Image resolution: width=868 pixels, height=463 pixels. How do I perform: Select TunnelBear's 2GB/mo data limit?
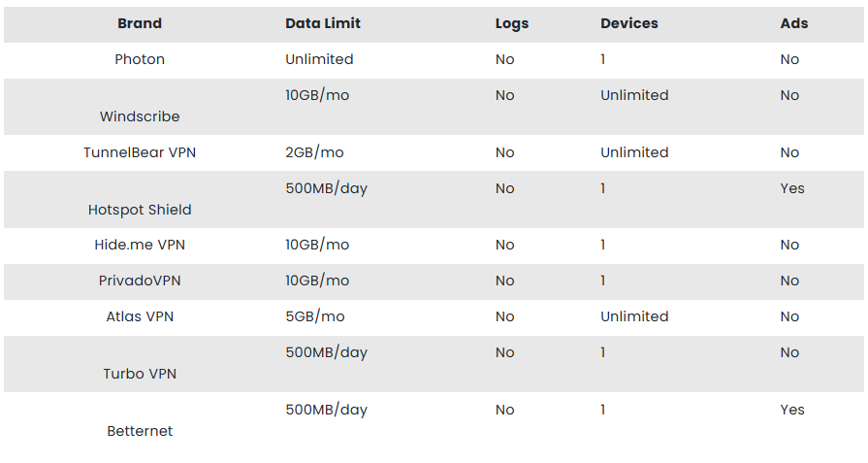point(314,152)
